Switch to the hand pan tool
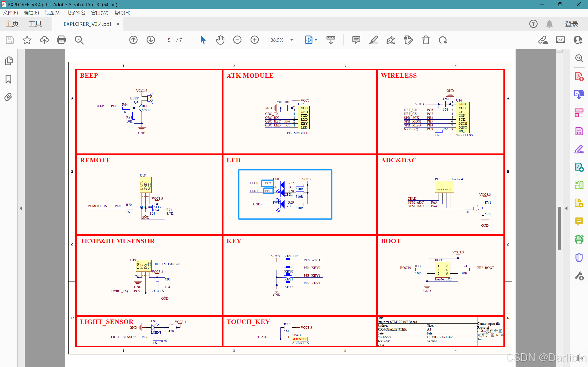Screen dimensions: 588x367 220,40
